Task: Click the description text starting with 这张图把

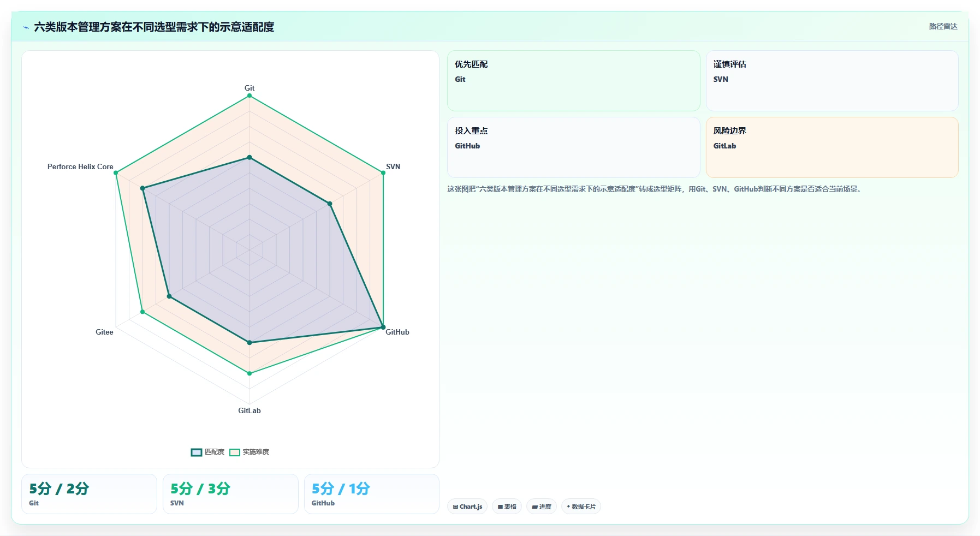Action: click(x=655, y=189)
